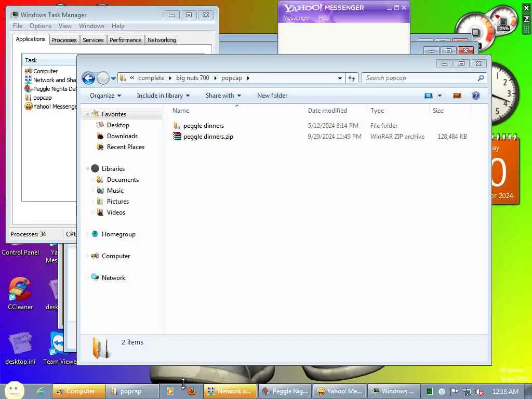
Task: Select Computer in navigation pane
Action: point(116,256)
